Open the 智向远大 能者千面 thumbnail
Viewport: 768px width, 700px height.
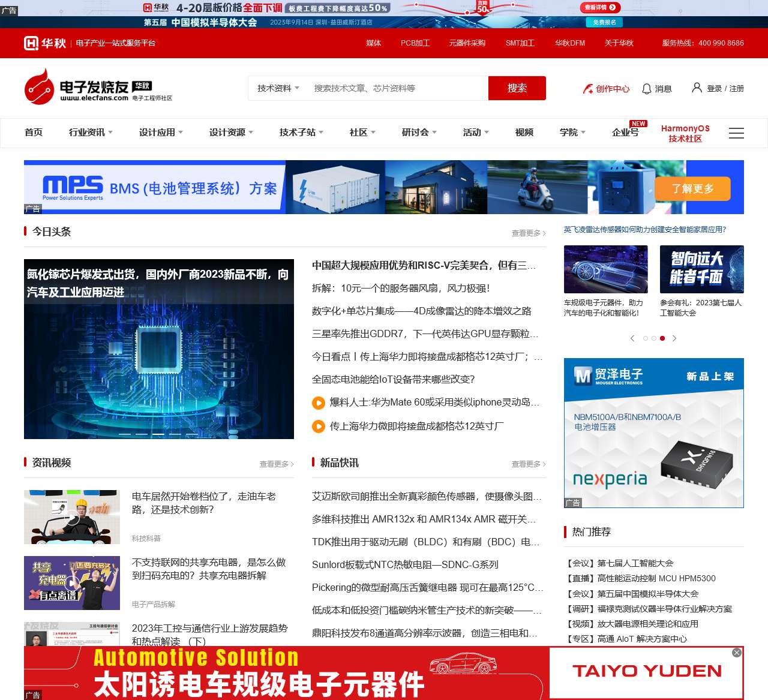[x=702, y=269]
